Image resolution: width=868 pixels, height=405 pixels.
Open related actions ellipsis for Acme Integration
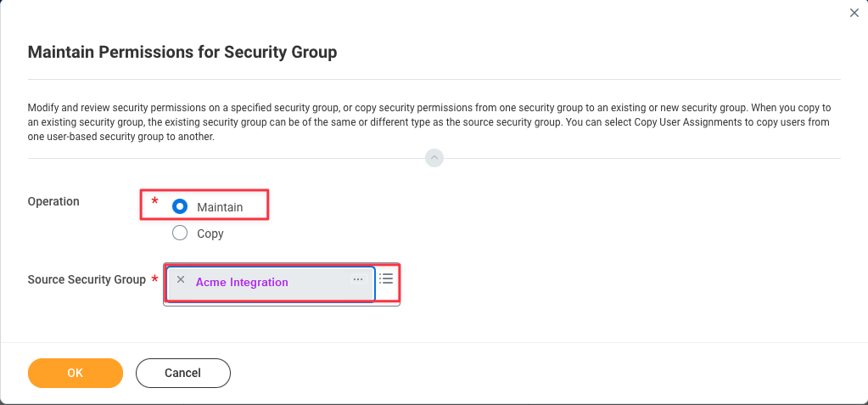pyautogui.click(x=358, y=279)
